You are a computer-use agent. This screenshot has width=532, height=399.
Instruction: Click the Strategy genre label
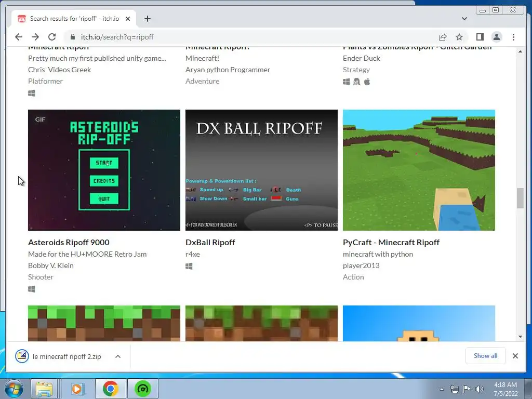(356, 70)
